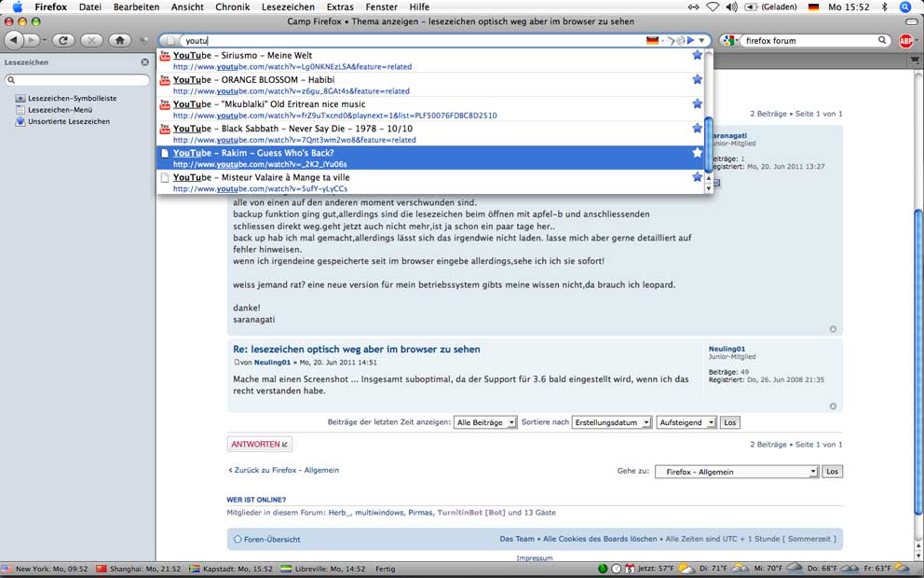
Task: Open the Chronik menu
Action: tap(232, 7)
